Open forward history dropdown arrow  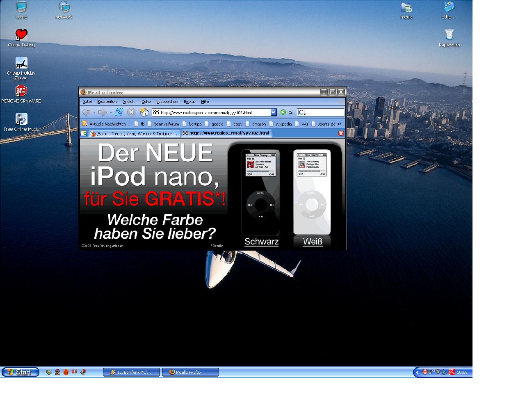pyautogui.click(x=111, y=112)
